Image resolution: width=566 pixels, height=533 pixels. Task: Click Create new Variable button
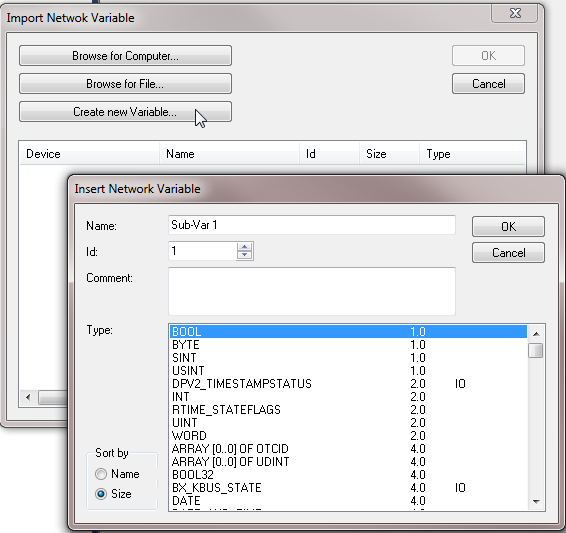click(x=125, y=112)
